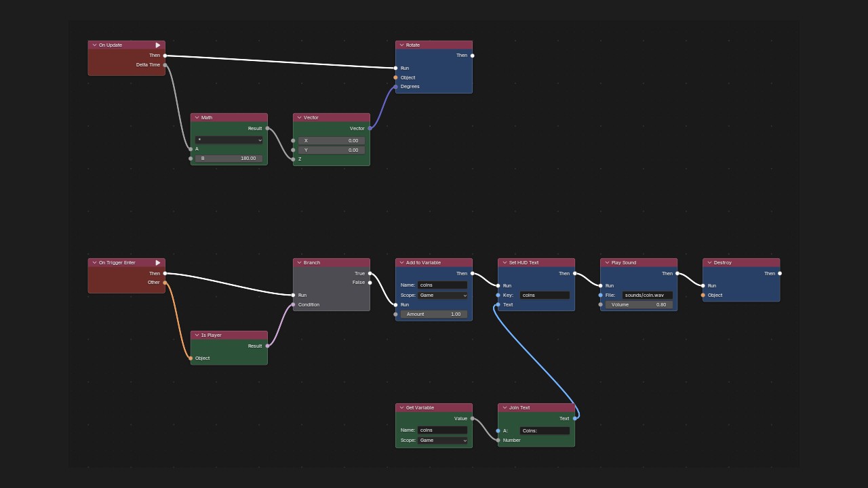Screen dimensions: 868x488
Task: Select the Is Player node header
Action: click(229, 335)
